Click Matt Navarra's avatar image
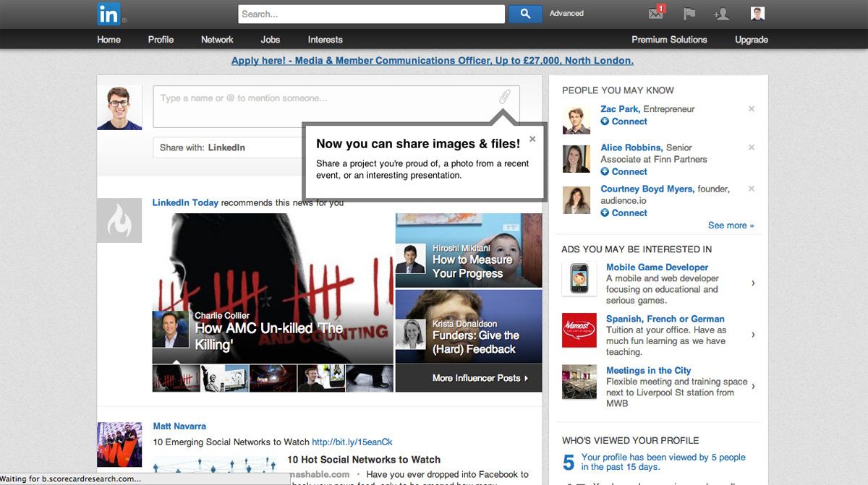The height and width of the screenshot is (485, 868). 119,445
